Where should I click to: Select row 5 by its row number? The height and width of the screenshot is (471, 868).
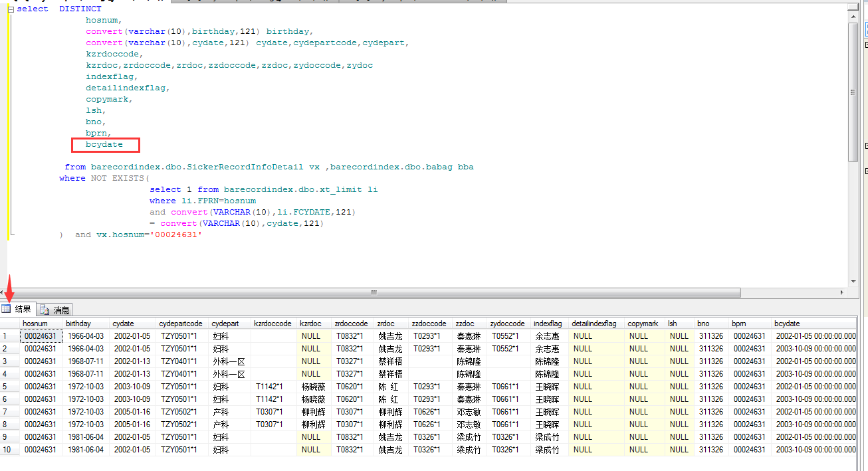[9, 387]
